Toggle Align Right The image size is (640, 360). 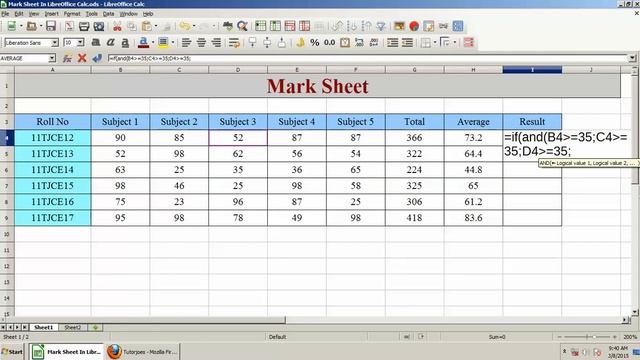point(216,42)
